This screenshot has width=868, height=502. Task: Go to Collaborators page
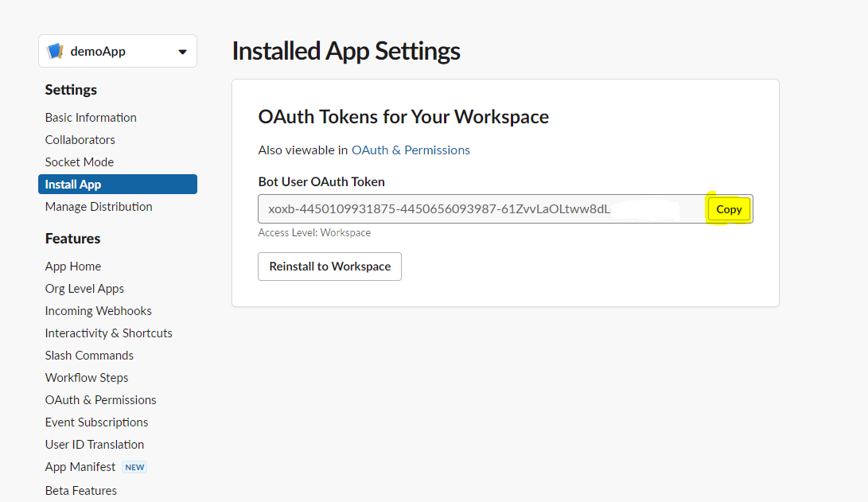(x=80, y=139)
